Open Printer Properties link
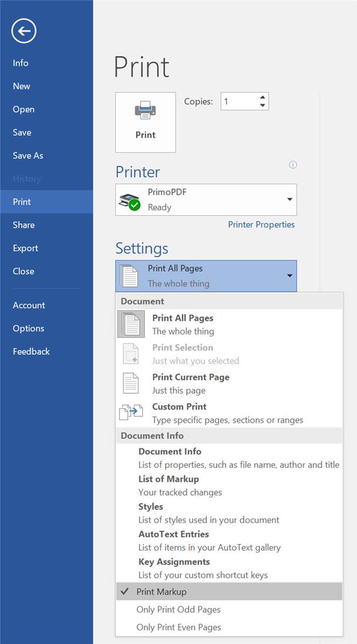 261,225
